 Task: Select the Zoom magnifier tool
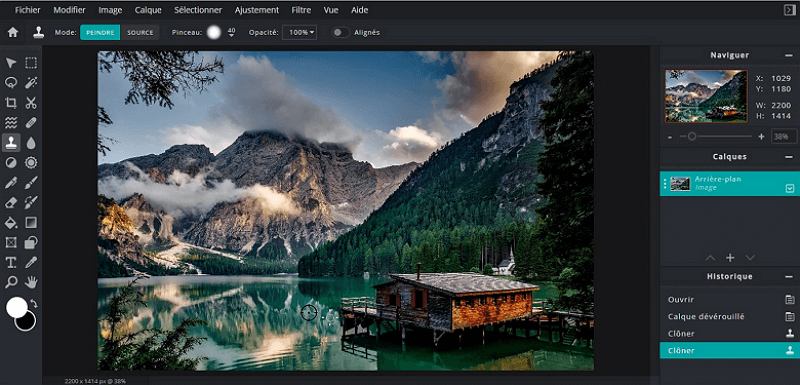tap(11, 282)
